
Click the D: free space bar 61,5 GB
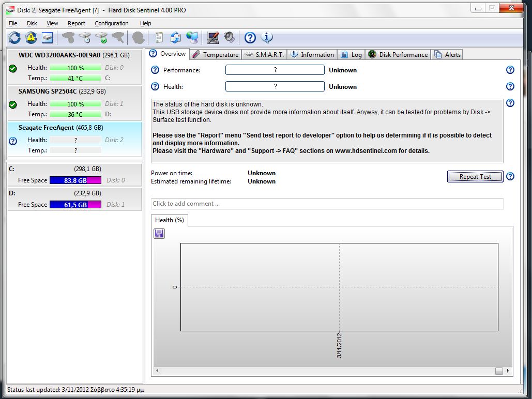[x=75, y=205]
